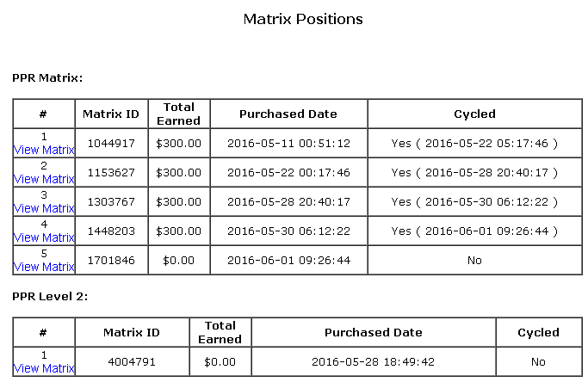Select Matrix ID 1701846 cell
The height and width of the screenshot is (382, 588).
coord(111,261)
